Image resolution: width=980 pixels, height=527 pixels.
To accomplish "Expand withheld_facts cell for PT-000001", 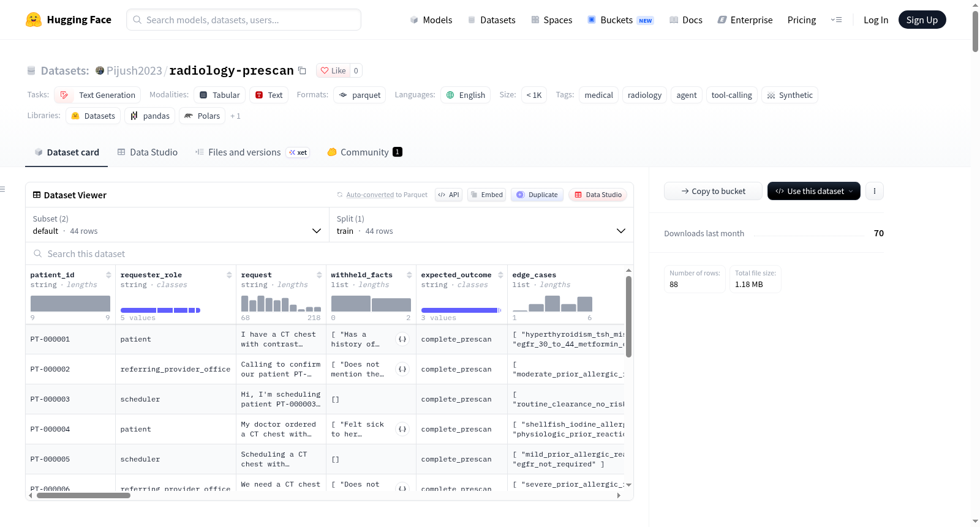I will tap(402, 339).
